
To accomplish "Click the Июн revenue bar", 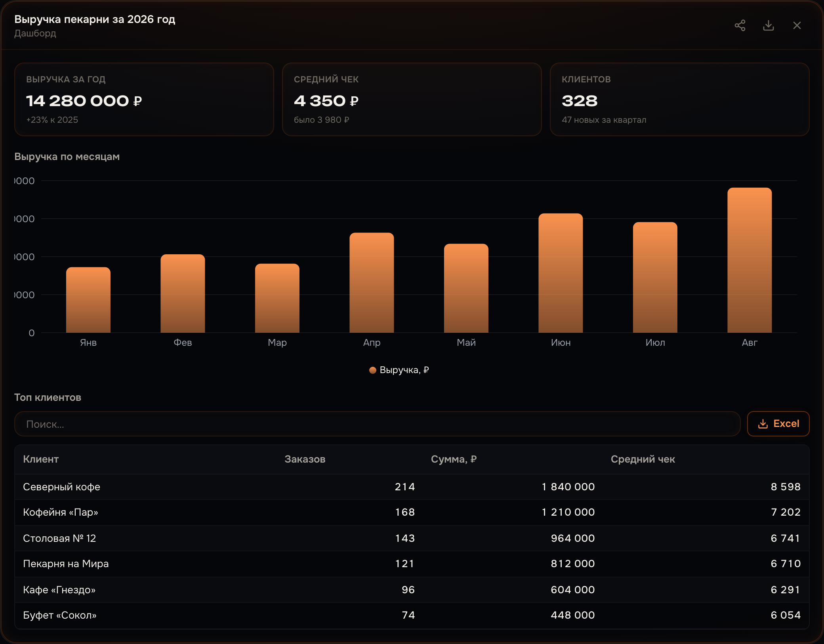I will (x=561, y=273).
